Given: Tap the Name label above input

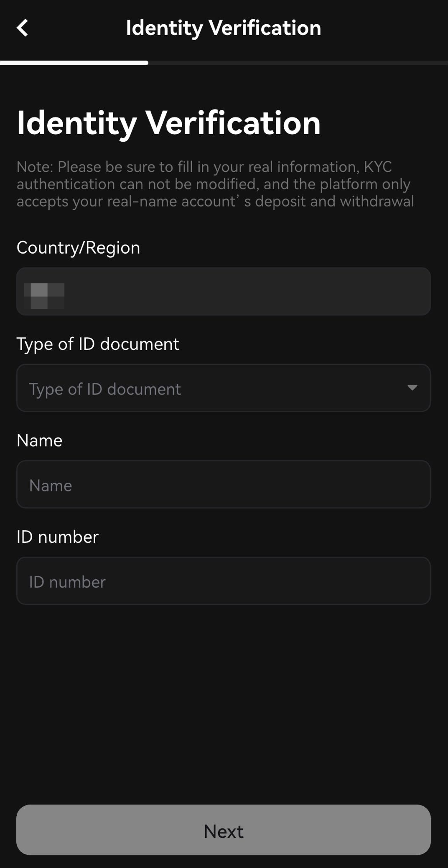Looking at the screenshot, I should coord(39,441).
